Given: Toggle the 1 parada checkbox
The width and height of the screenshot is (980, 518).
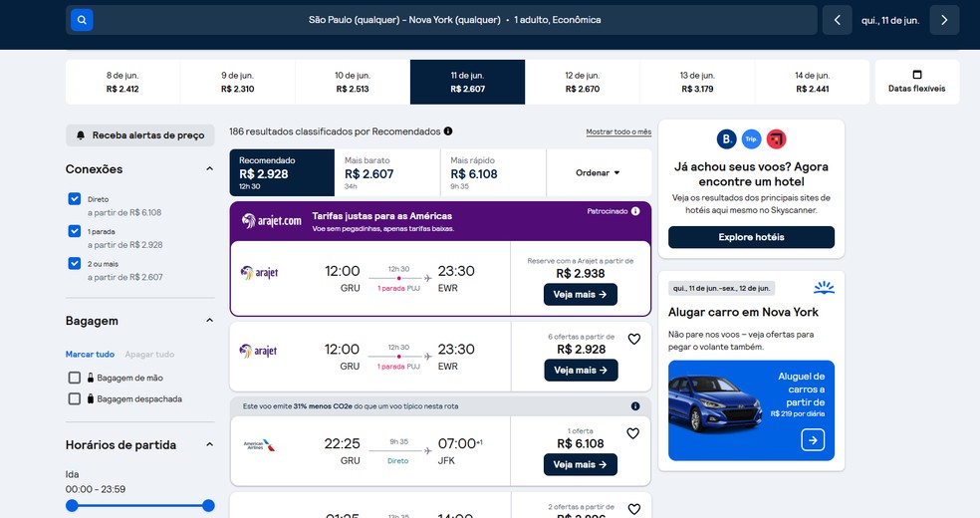Looking at the screenshot, I should [x=75, y=231].
